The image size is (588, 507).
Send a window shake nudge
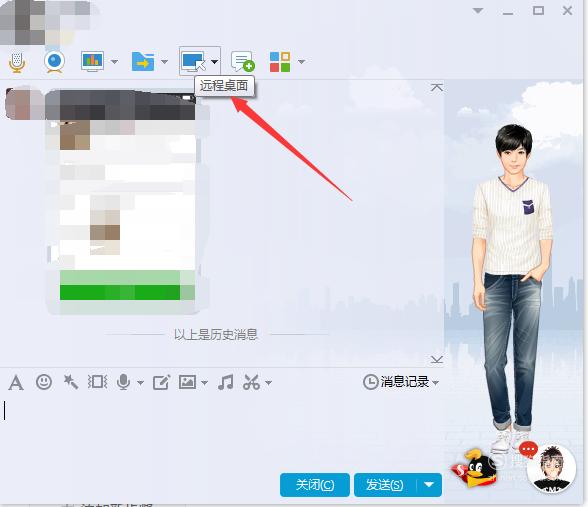98,382
